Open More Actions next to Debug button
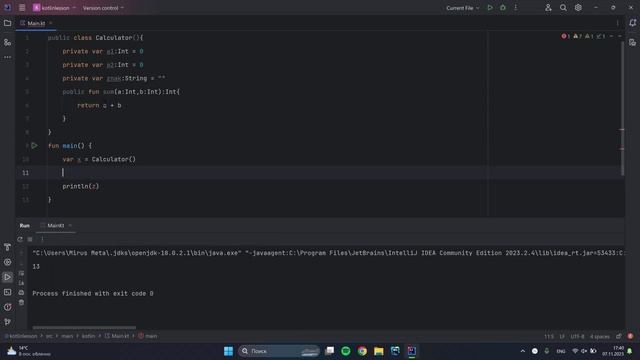The width and height of the screenshot is (640, 360). pos(516,8)
